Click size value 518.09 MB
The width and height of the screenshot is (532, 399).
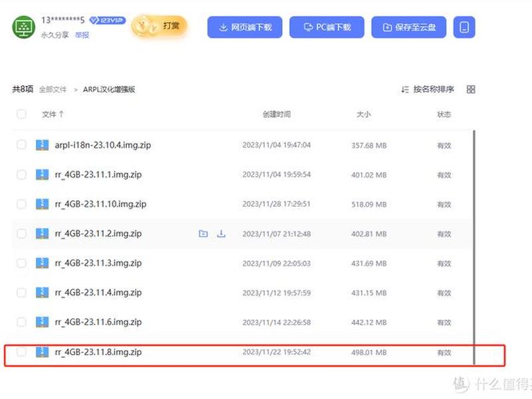pyautogui.click(x=369, y=205)
